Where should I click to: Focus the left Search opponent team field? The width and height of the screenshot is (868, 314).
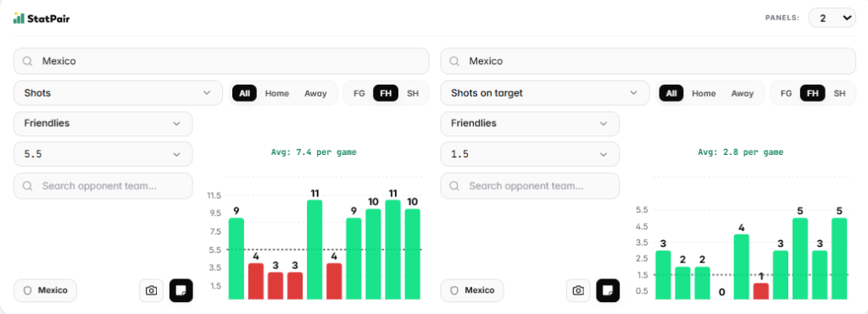click(x=103, y=185)
